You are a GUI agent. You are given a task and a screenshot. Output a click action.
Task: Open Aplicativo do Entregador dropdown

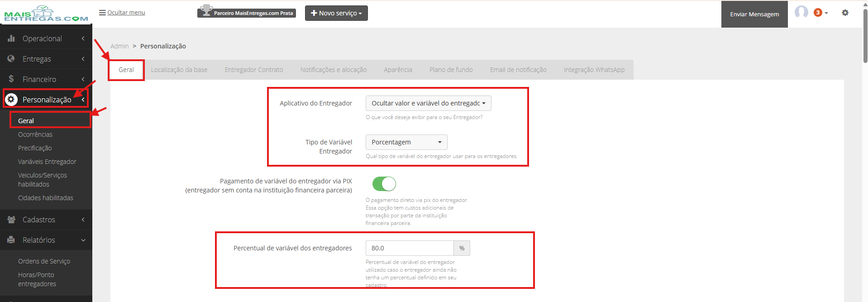[428, 103]
